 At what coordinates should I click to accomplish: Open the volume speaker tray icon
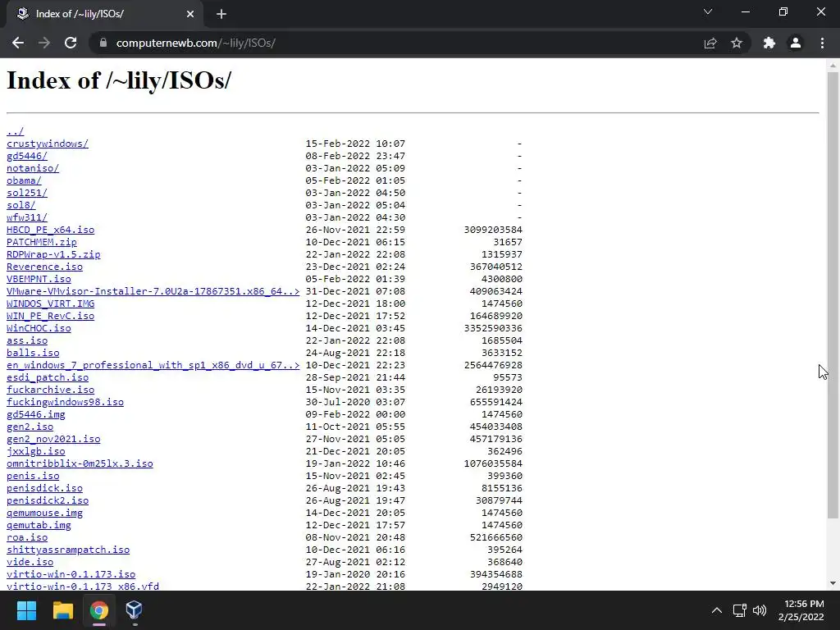(760, 610)
